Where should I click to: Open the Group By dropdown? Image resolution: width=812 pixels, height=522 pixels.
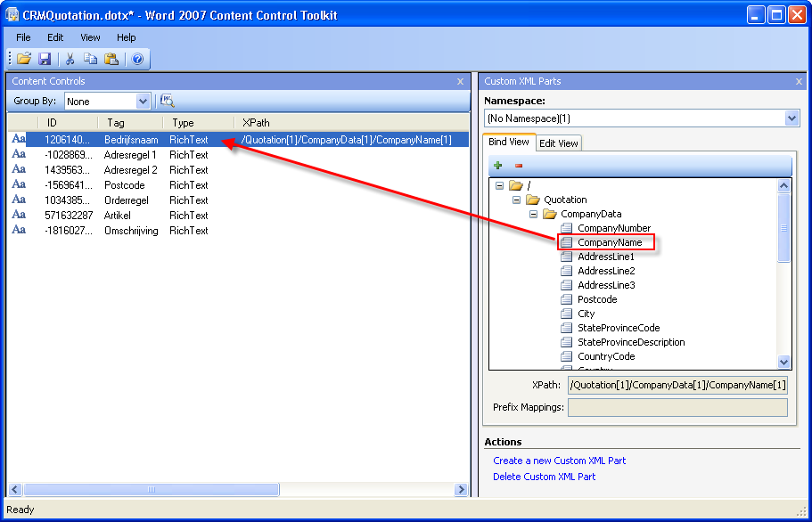tap(143, 102)
